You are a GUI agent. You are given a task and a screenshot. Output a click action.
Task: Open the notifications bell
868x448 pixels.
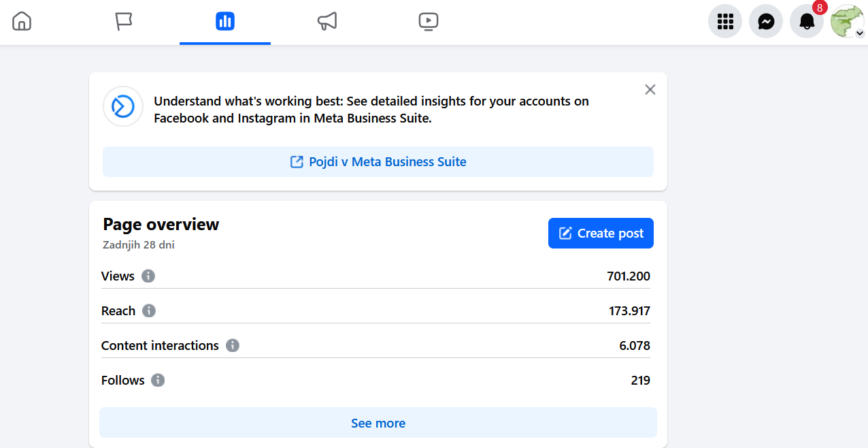click(807, 22)
